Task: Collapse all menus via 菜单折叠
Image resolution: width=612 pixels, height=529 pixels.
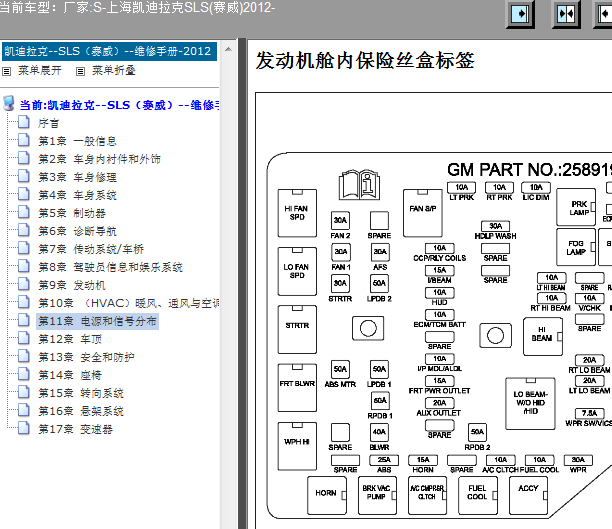Action: pyautogui.click(x=114, y=71)
